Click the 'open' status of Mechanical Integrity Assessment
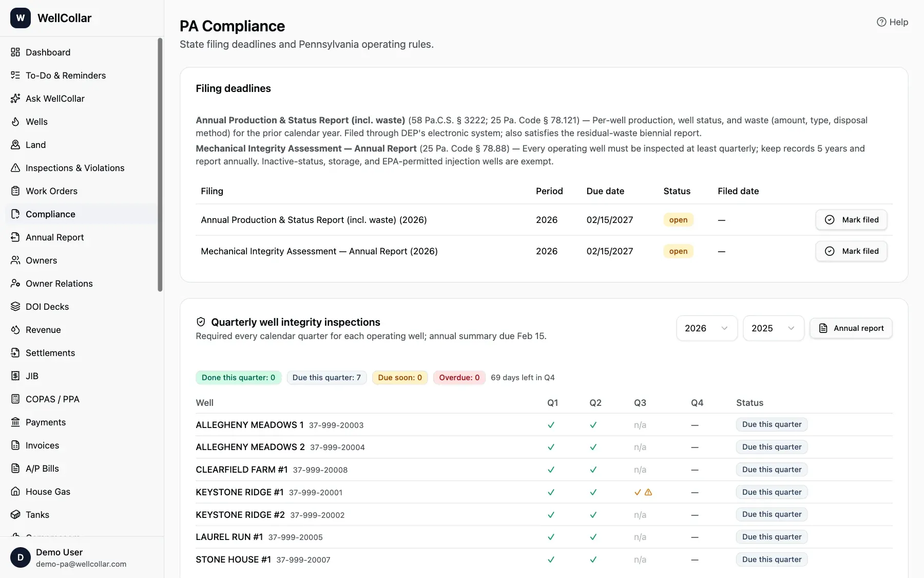This screenshot has width=924, height=578. pyautogui.click(x=678, y=251)
